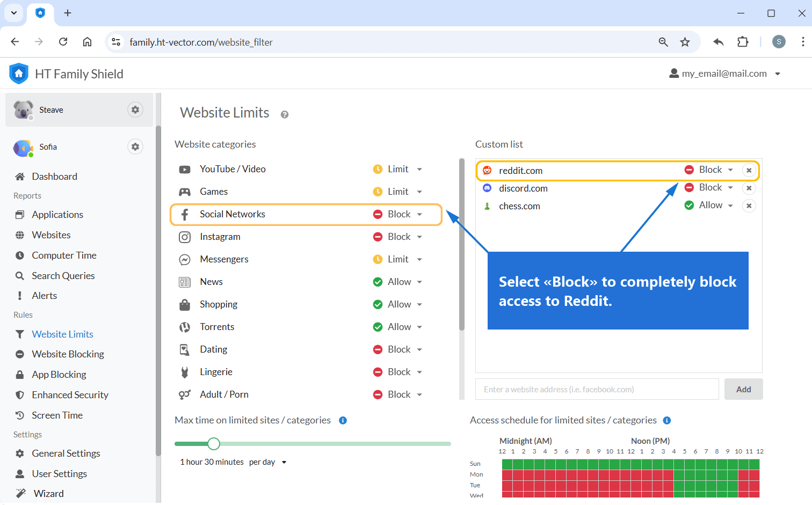Remove chess.com from the custom list
Screen dimensions: 812x505
pyautogui.click(x=749, y=206)
